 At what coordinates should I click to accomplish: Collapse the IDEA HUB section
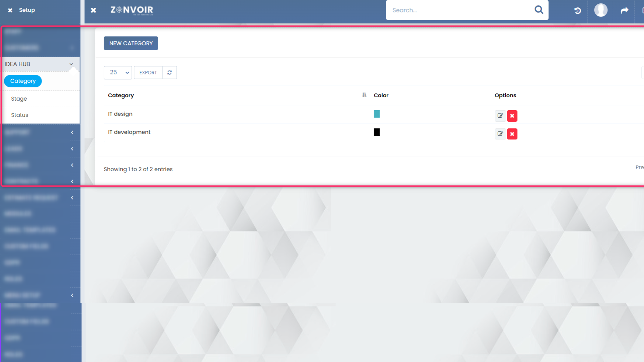coord(71,64)
